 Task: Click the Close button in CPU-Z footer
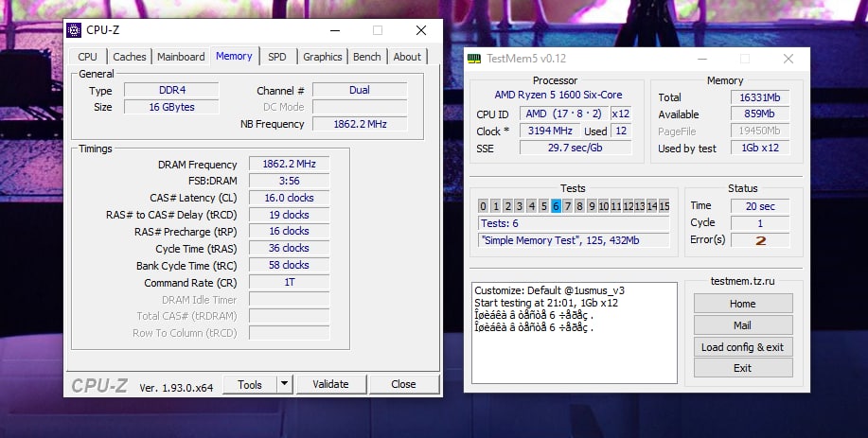(403, 384)
